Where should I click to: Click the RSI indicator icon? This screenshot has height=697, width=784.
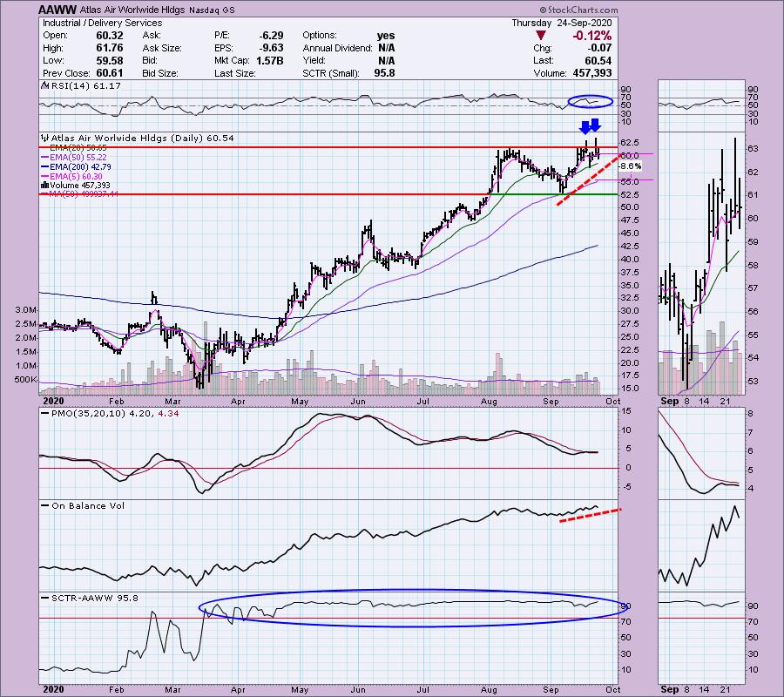44,86
